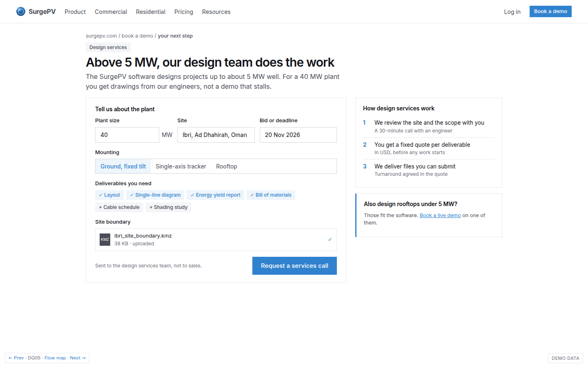Image resolution: width=588 pixels, height=368 pixels.
Task: Select Ground, fixed tilt mounting
Action: coord(123,166)
